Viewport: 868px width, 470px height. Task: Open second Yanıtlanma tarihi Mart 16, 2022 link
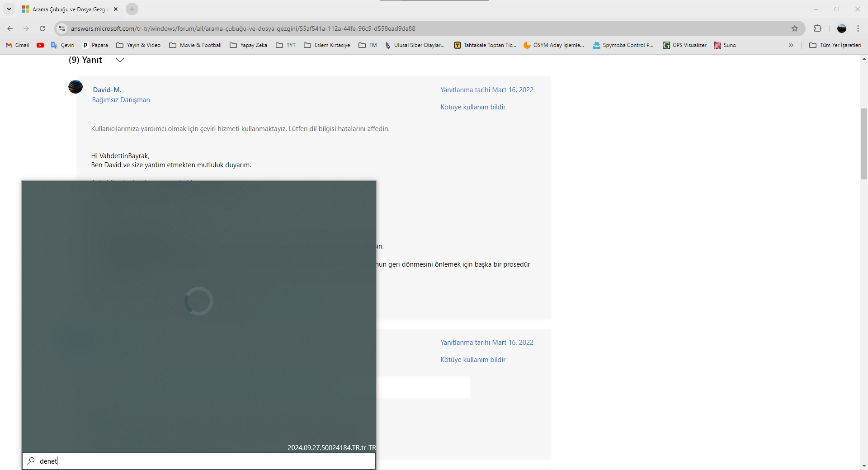pos(487,343)
